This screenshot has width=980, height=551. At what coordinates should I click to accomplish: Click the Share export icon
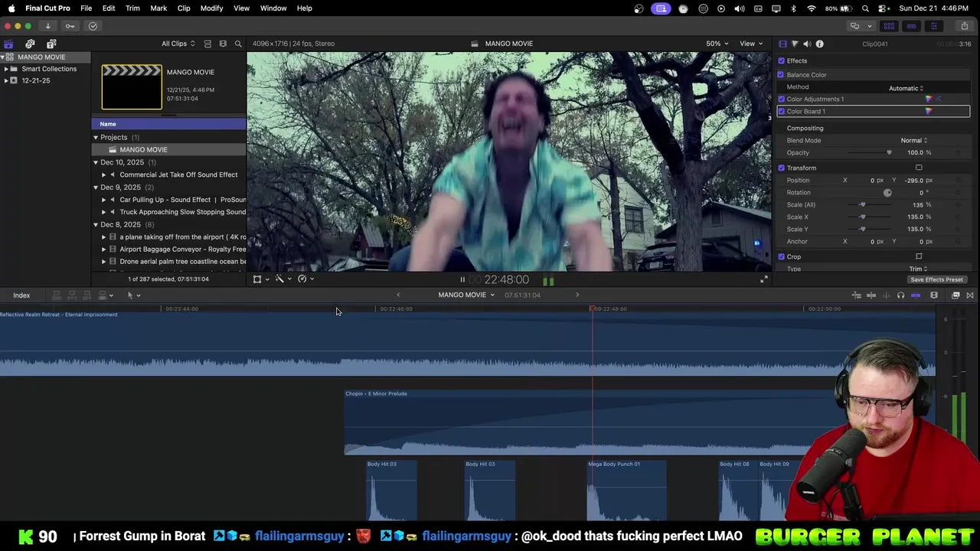(x=965, y=26)
